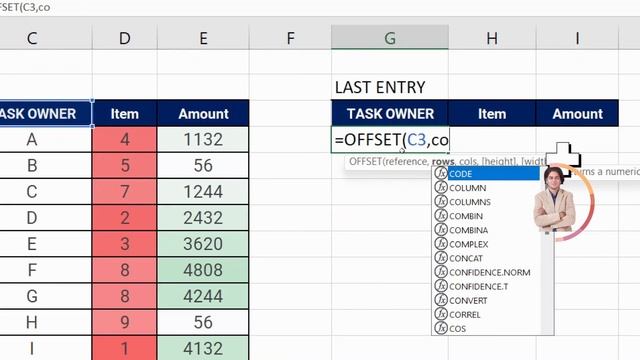Click fx icon beside CONFIDENCE.NORM
640x360 pixels.
441,272
